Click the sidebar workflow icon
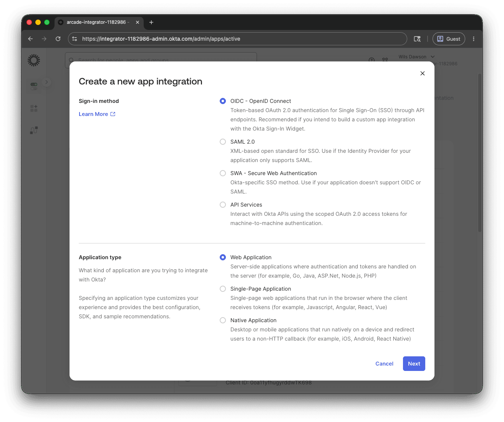The height and width of the screenshot is (422, 504). [34, 130]
